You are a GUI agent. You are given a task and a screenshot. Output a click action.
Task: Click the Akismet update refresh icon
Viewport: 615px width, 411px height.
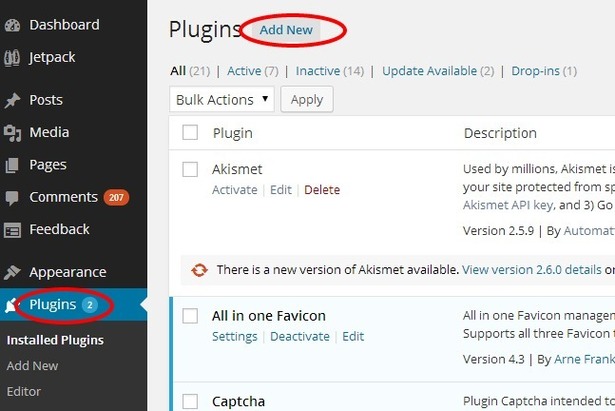click(199, 270)
